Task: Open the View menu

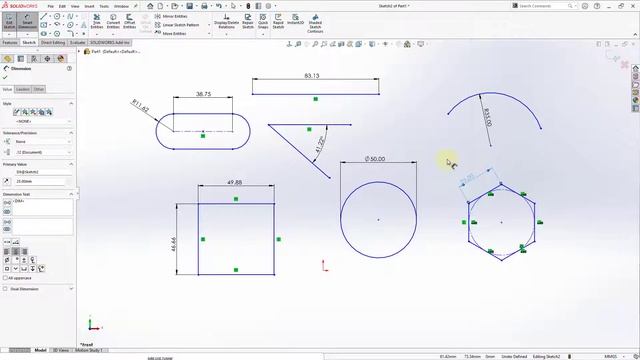Action: click(75, 7)
